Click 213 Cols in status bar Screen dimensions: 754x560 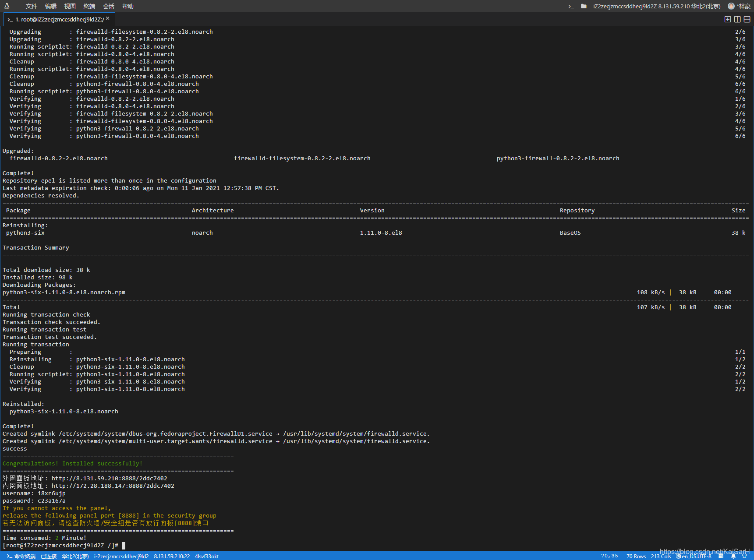click(x=661, y=556)
